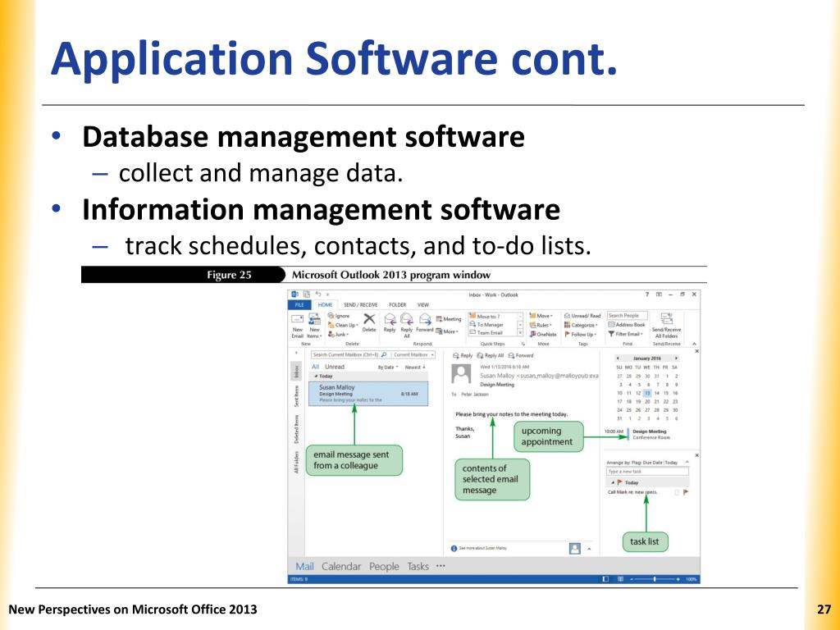840x630 pixels.
Task: Select January 13 in the calendar
Action: [647, 393]
